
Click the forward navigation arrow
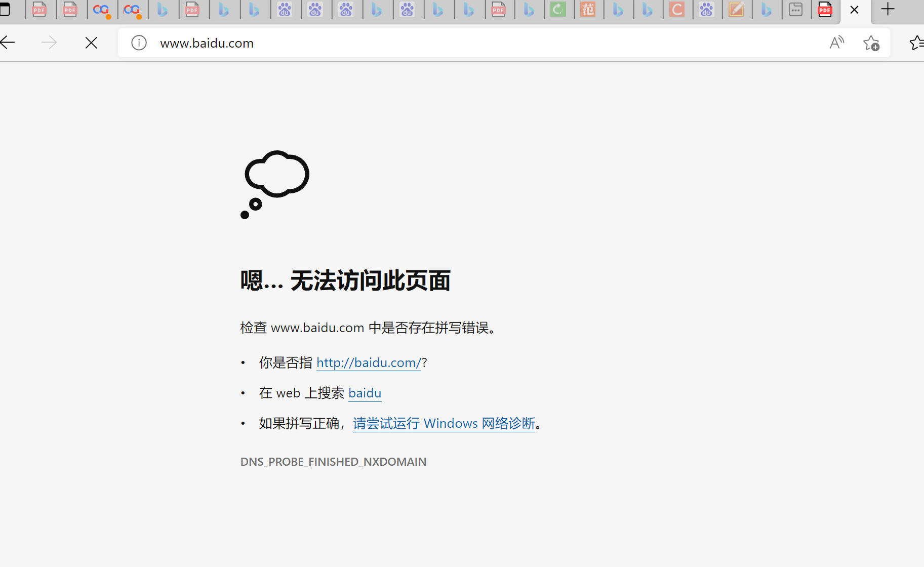tap(49, 43)
